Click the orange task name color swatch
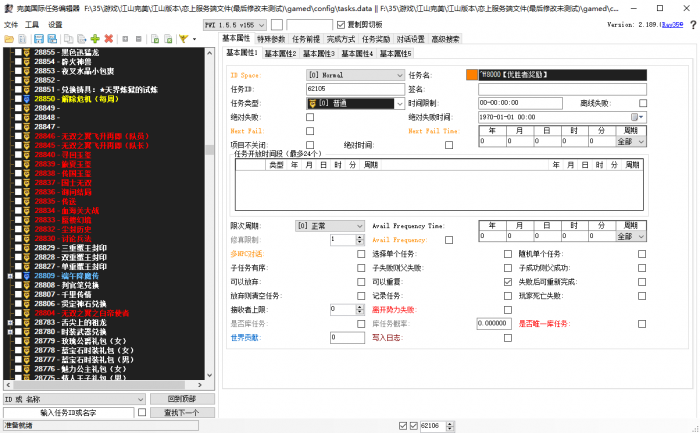Image resolution: width=700 pixels, height=433 pixels. tap(472, 75)
